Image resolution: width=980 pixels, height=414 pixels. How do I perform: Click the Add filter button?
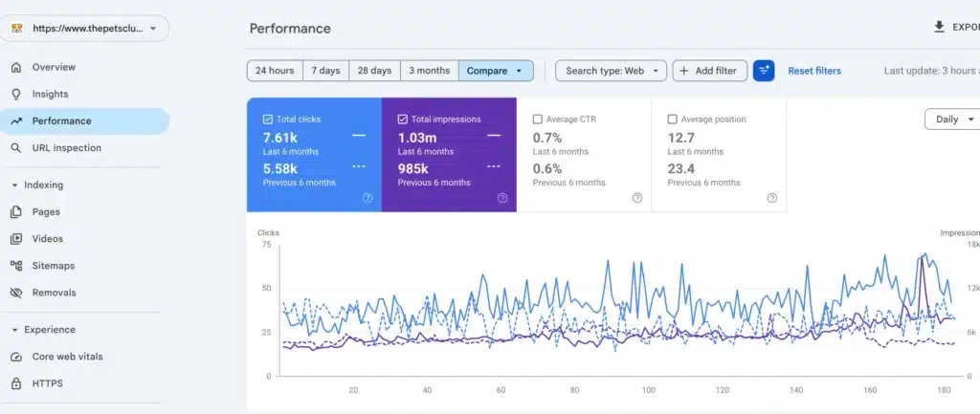709,71
